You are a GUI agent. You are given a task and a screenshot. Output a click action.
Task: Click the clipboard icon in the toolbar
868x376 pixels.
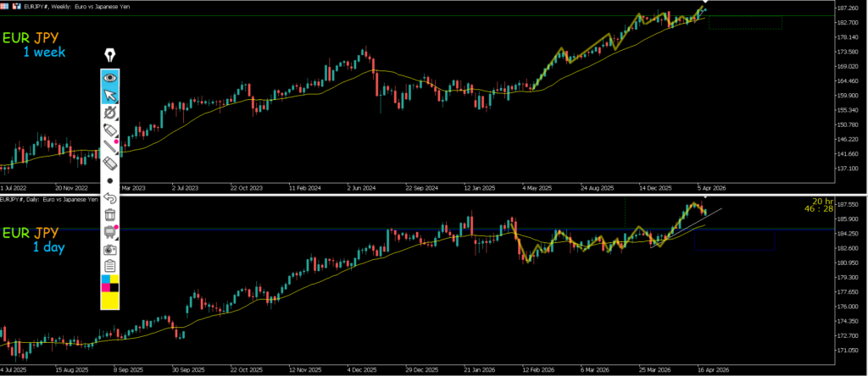click(x=110, y=266)
